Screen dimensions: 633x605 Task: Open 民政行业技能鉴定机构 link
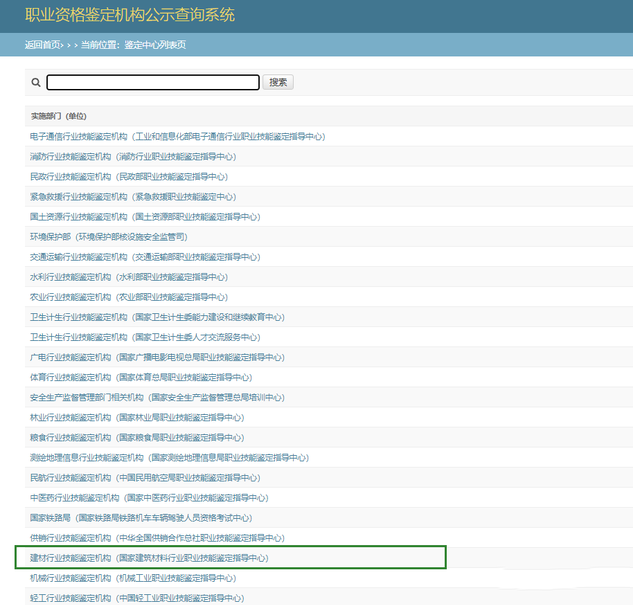(129, 177)
